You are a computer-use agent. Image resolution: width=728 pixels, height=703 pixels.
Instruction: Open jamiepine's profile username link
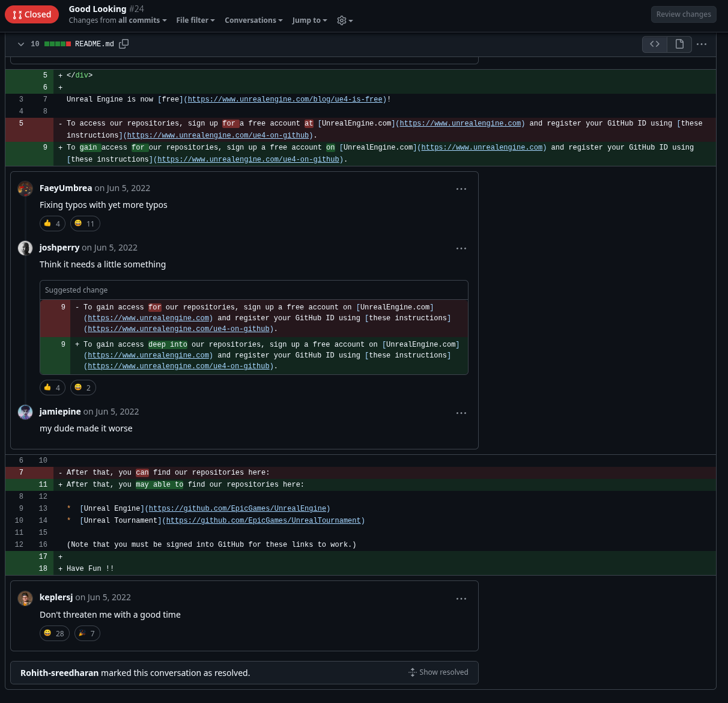[x=60, y=412]
